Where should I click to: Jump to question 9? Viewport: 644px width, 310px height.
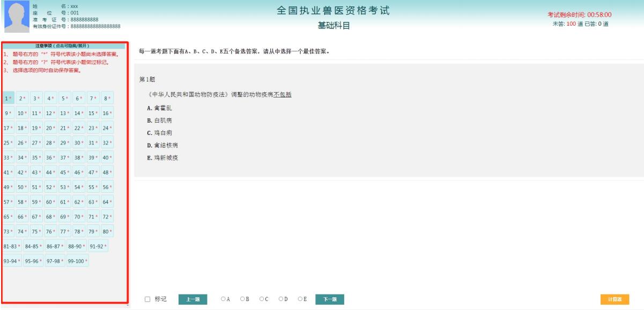9,113
